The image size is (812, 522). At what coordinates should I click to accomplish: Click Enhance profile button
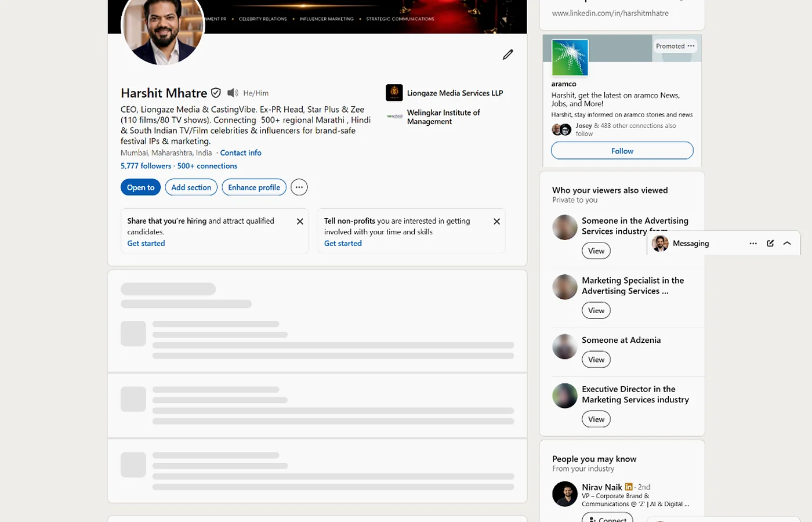point(254,187)
